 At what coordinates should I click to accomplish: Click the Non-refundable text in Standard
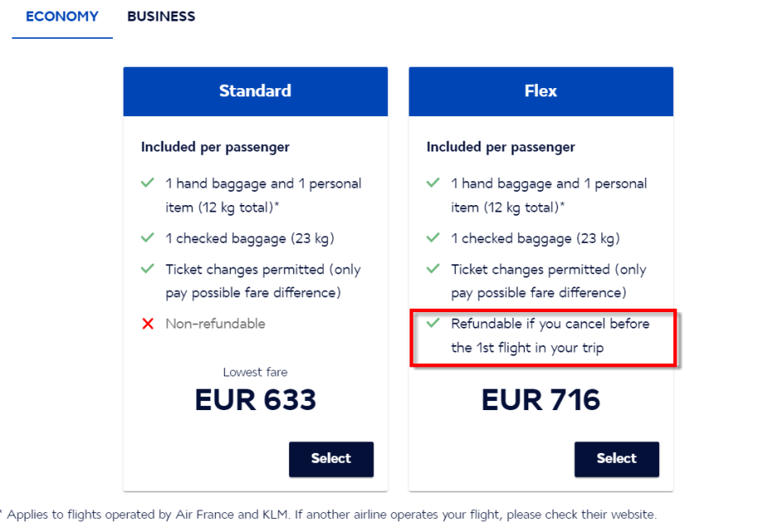pyautogui.click(x=215, y=324)
